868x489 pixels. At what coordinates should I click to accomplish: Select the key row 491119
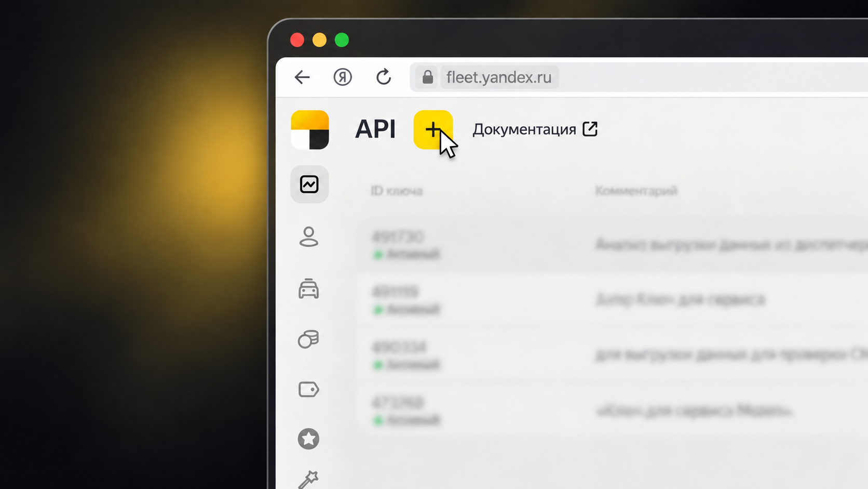click(x=613, y=300)
